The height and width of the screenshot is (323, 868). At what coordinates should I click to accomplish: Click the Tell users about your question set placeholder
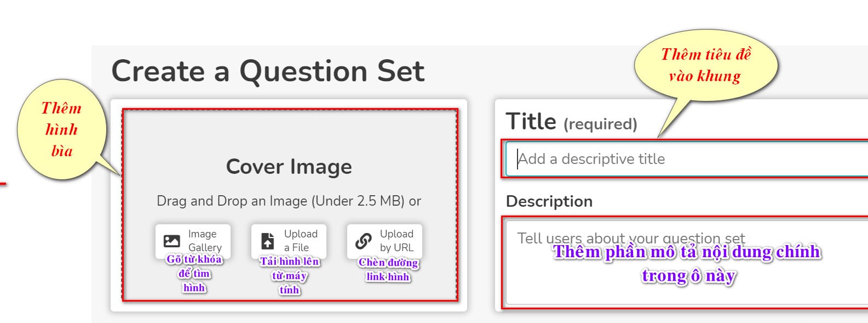coord(631,238)
